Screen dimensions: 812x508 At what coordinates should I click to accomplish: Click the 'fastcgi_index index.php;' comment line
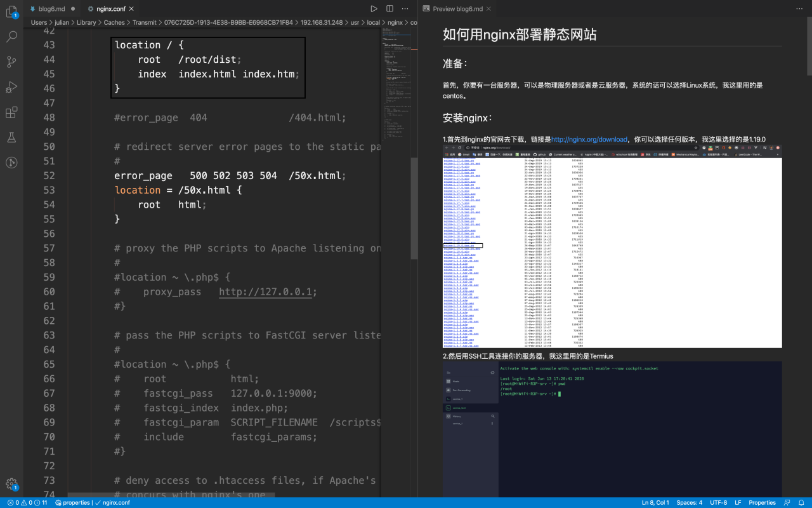coord(201,408)
